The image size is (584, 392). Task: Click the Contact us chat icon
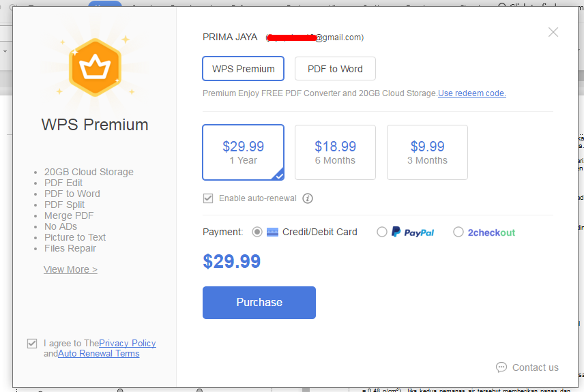pos(501,367)
